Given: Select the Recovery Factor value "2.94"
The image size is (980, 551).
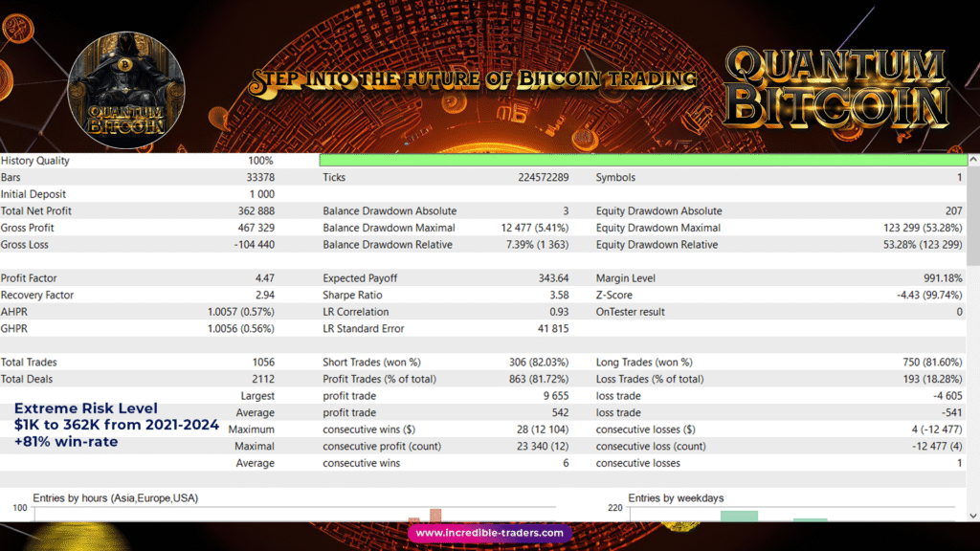Looking at the screenshot, I should coord(264,295).
